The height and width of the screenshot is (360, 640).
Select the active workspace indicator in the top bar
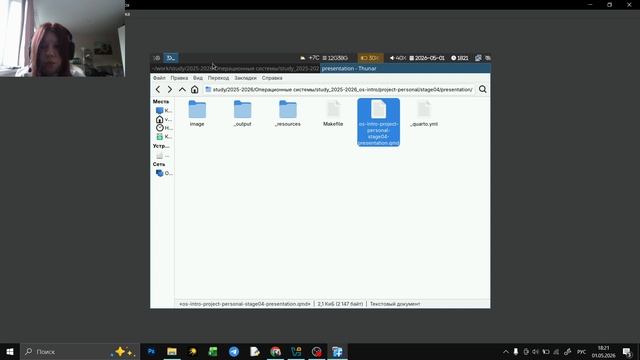[x=171, y=58]
